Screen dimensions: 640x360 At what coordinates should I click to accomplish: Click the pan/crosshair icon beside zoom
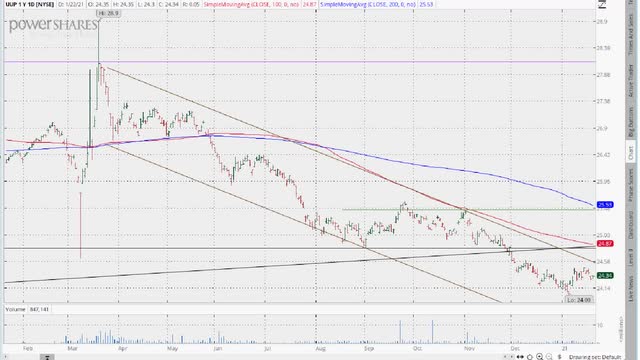coord(530,357)
